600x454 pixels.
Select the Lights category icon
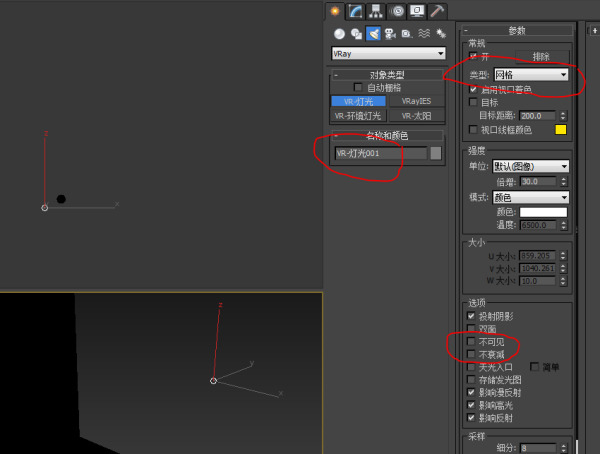[373, 34]
